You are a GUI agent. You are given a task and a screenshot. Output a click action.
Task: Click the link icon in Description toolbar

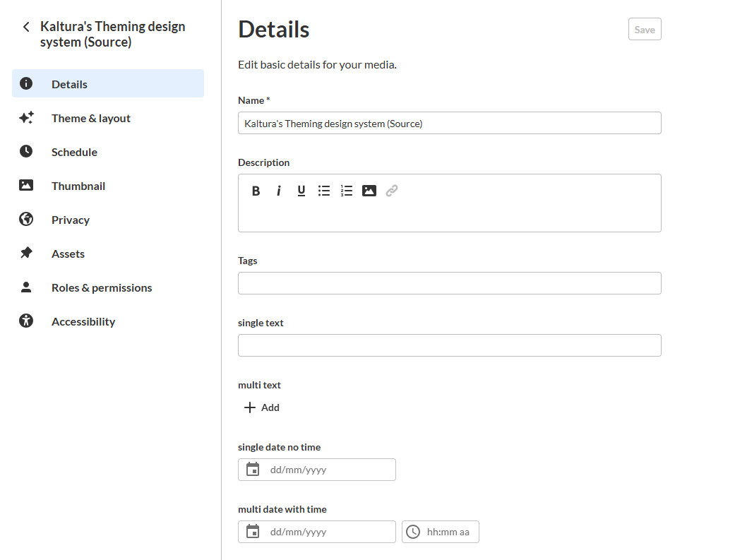(x=392, y=191)
